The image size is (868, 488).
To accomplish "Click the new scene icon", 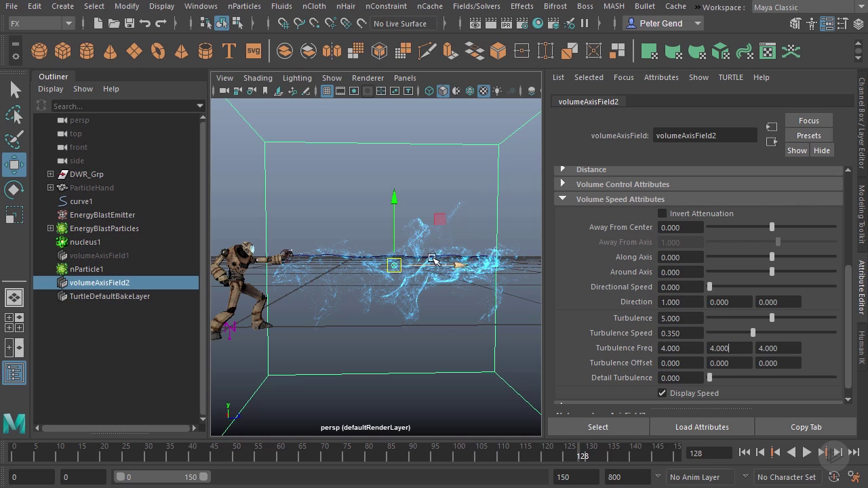I will (x=98, y=23).
